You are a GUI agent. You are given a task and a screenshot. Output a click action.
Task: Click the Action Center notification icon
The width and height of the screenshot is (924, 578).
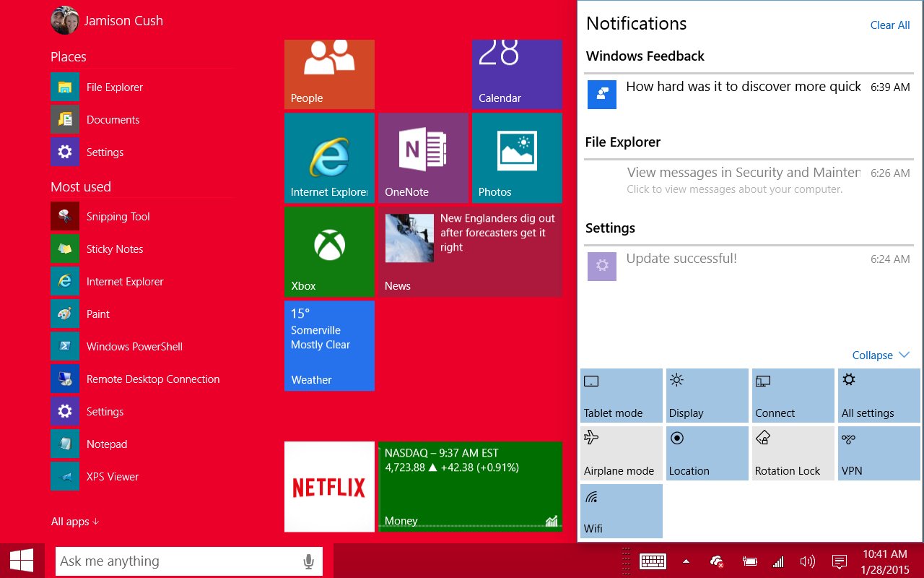point(840,561)
